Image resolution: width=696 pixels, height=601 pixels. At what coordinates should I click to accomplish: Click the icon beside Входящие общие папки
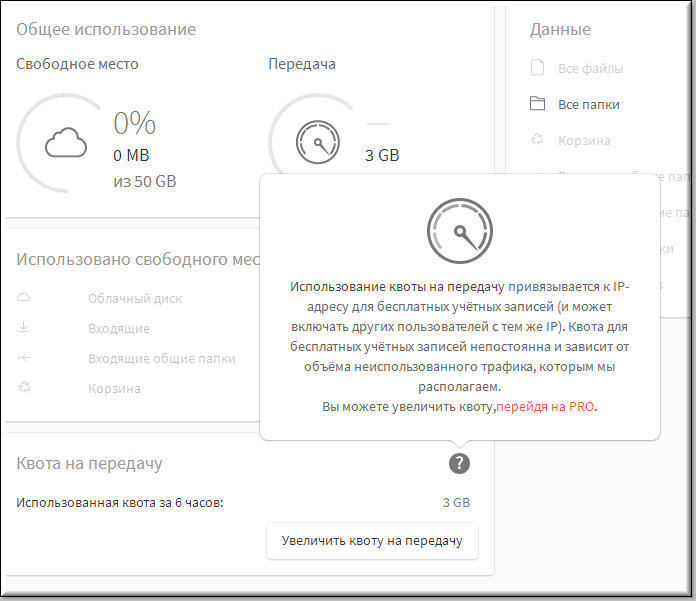pyautogui.click(x=24, y=358)
